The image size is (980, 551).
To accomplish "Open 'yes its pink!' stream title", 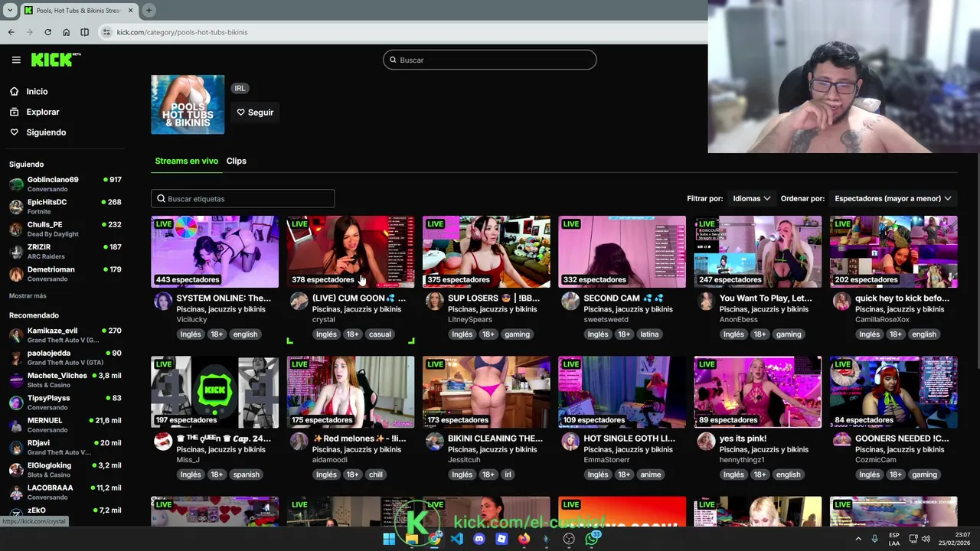I will (743, 439).
